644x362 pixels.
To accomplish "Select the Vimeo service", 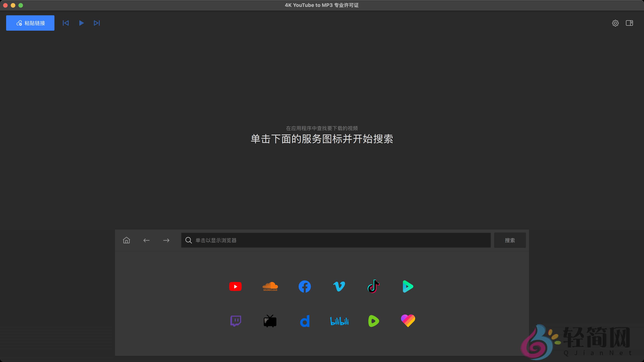I will 339,287.
